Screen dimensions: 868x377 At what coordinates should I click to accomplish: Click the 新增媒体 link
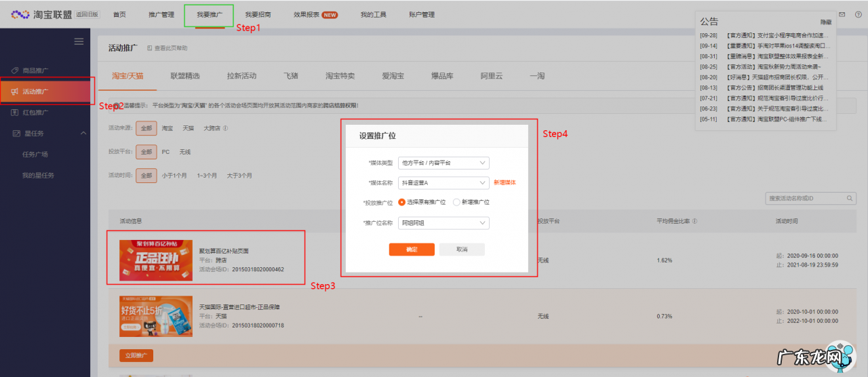[505, 182]
